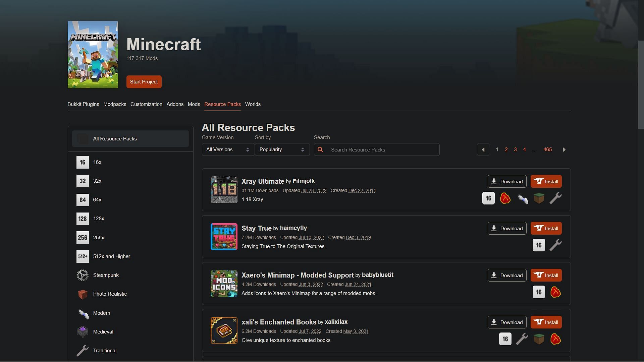The image size is (644, 362).
Task: Switch to the Customization tab
Action: pyautogui.click(x=146, y=104)
